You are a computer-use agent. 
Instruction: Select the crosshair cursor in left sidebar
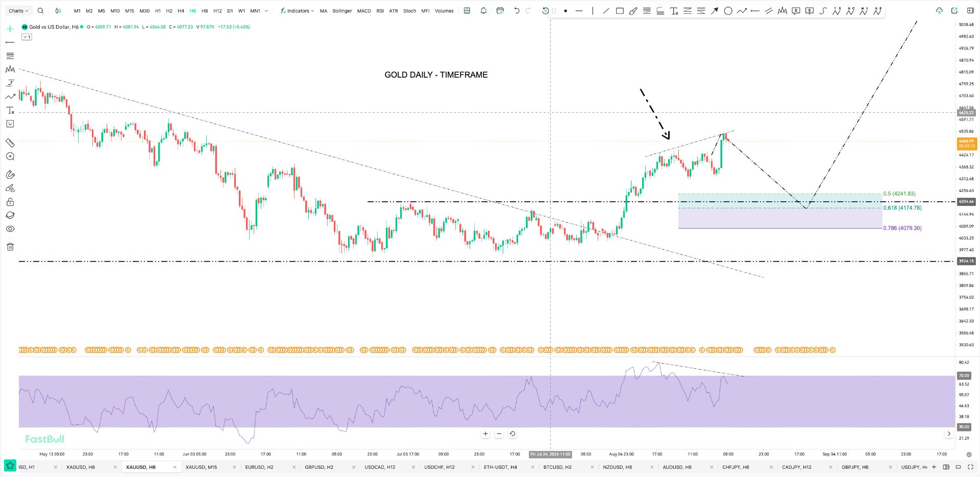click(10, 29)
